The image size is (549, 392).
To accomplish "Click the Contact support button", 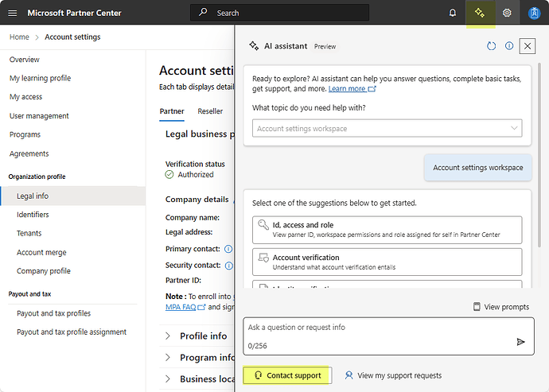I will [287, 375].
